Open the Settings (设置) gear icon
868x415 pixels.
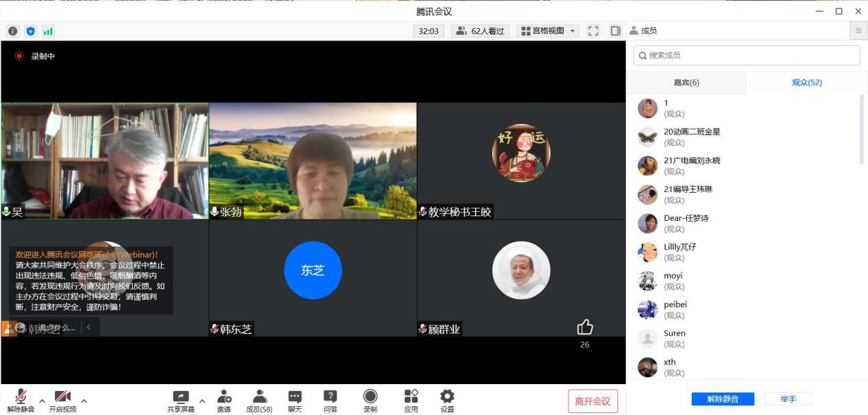click(447, 401)
